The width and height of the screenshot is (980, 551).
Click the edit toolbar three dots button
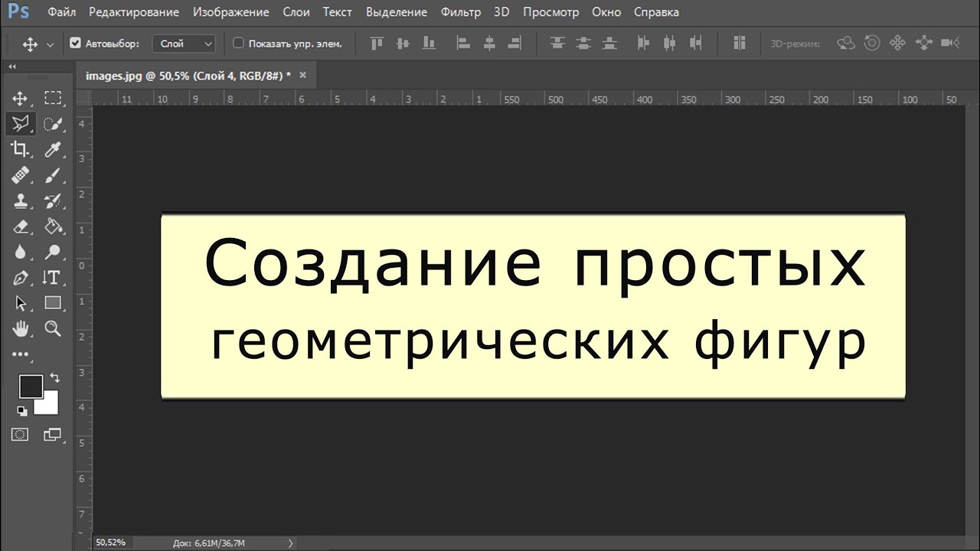coord(20,354)
